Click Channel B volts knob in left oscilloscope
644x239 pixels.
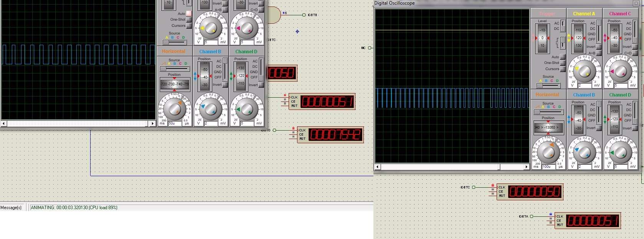[x=211, y=108]
